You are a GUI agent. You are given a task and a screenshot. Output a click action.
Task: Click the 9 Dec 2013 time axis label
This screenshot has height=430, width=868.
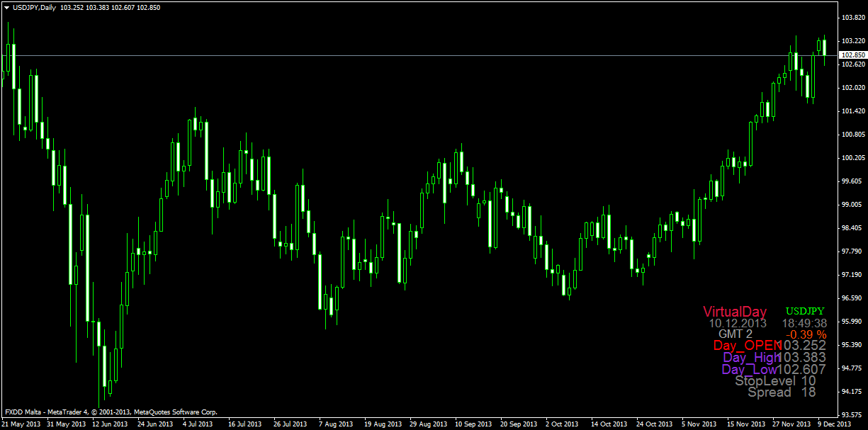coord(834,424)
